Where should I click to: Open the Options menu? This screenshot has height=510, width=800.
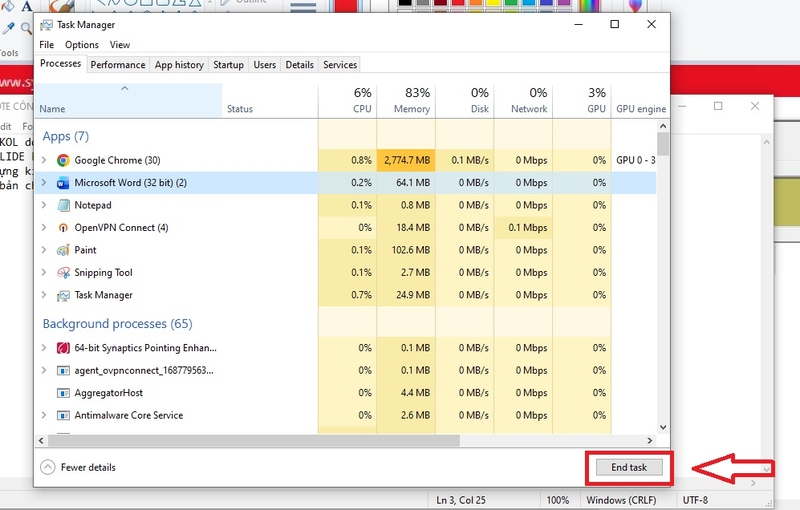click(x=82, y=45)
